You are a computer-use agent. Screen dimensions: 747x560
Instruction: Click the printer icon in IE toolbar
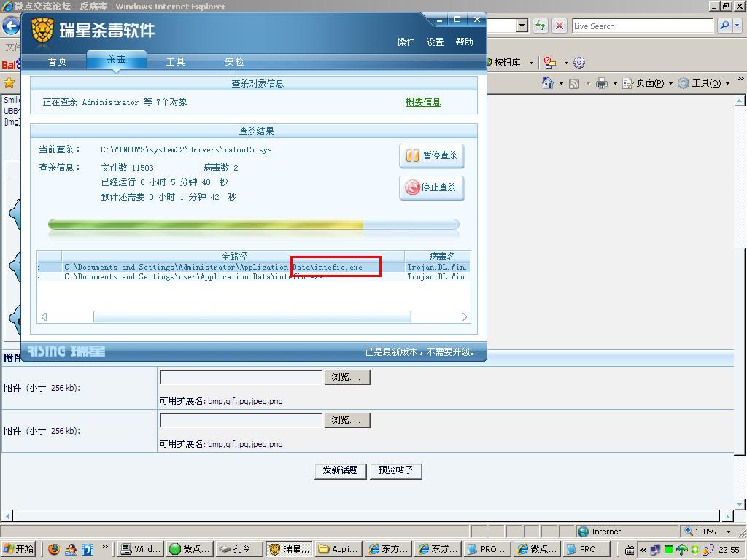coord(602,83)
